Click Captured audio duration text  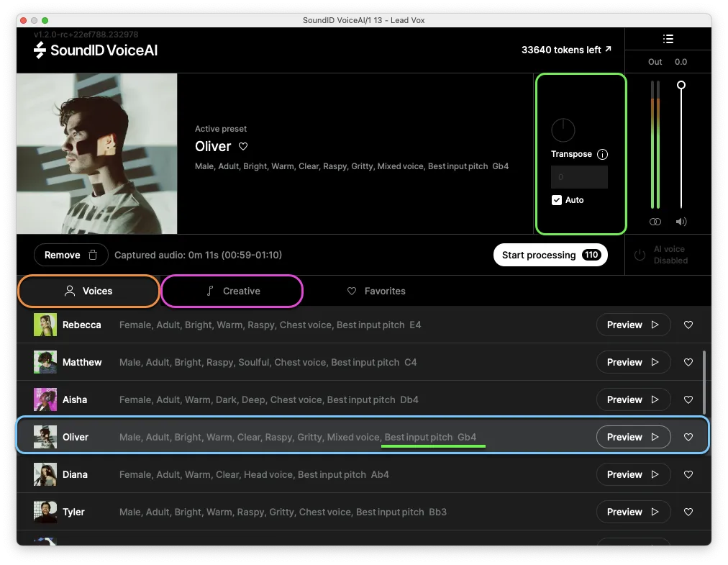pos(199,255)
